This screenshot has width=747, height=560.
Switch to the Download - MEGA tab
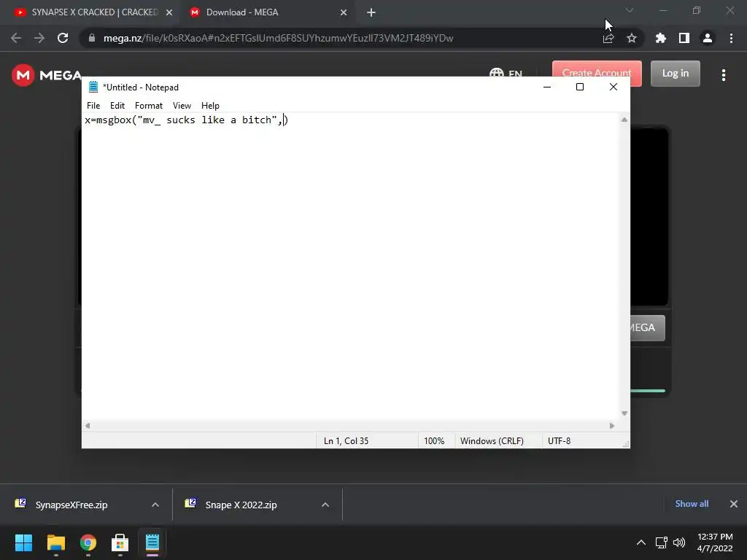(268, 12)
